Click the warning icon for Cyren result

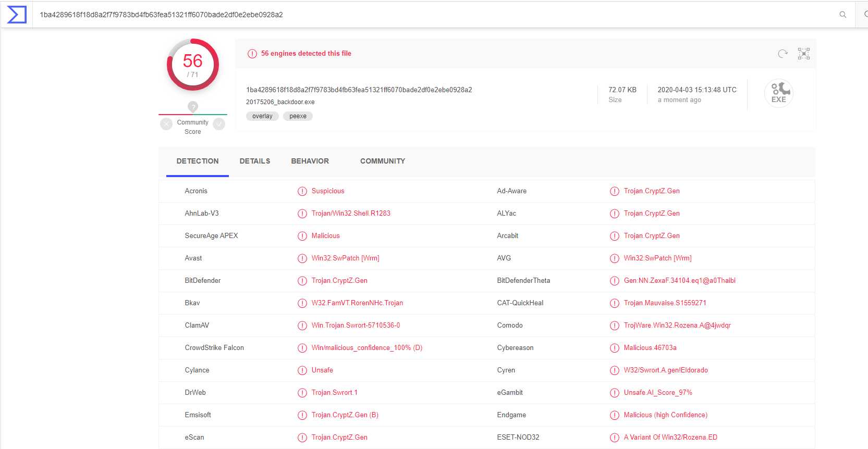point(615,370)
